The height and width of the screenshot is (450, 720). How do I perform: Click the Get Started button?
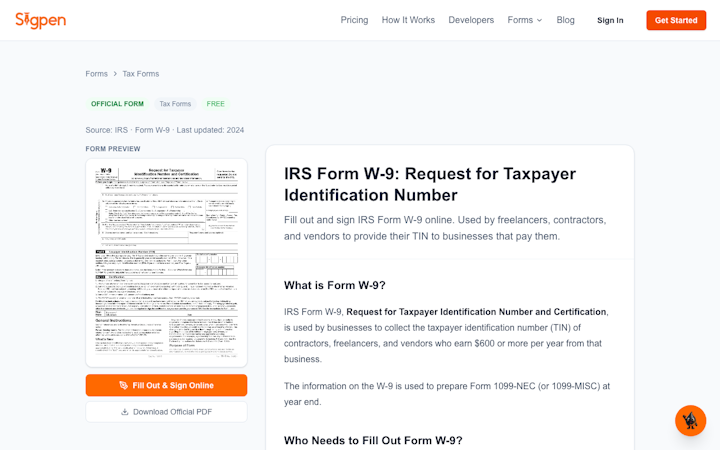tap(676, 20)
